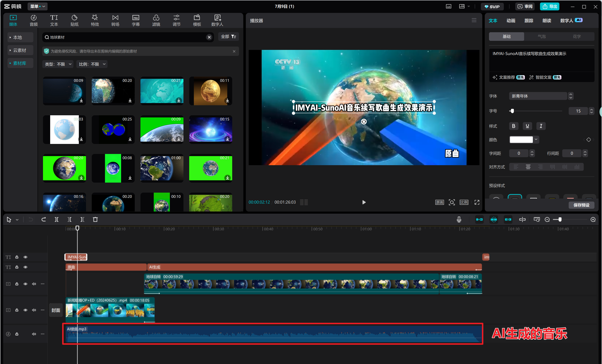Screen dimensions: 602x364
Task: Toggle bold text style
Action: (x=514, y=126)
